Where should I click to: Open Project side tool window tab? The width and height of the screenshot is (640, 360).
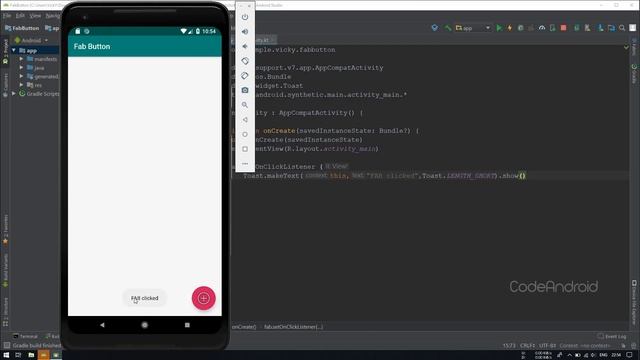click(5, 52)
